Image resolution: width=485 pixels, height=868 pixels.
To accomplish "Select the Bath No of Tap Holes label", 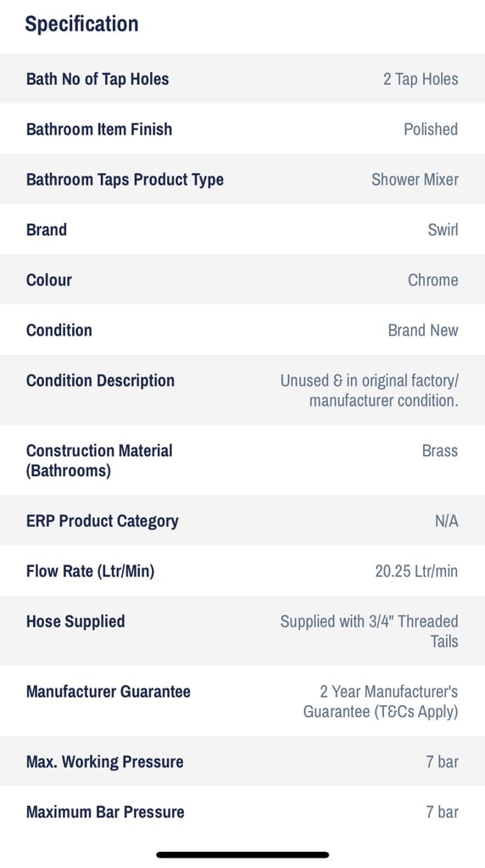I will 98,79.
